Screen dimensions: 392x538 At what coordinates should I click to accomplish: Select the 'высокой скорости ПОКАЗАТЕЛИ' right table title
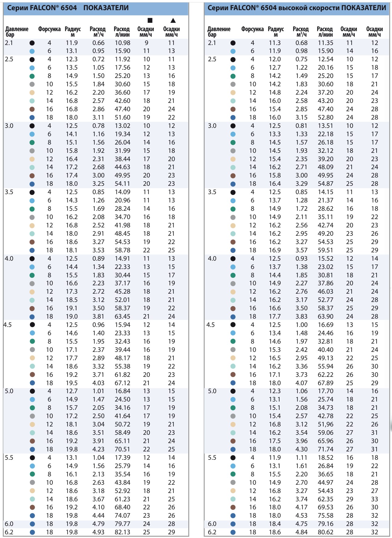(332, 8)
